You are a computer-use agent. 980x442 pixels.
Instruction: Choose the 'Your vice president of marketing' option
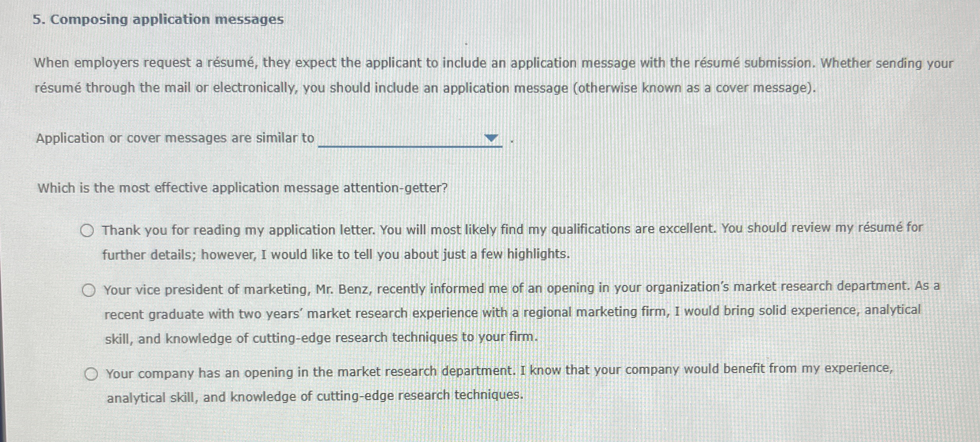point(90,290)
